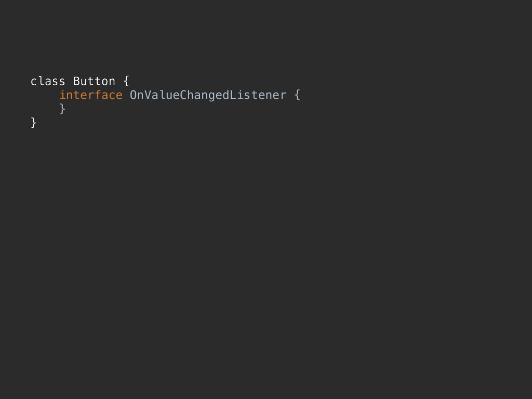532x399 pixels.
Task: Click the capital 'O' of OnValueChangedListener
Action: point(134,95)
